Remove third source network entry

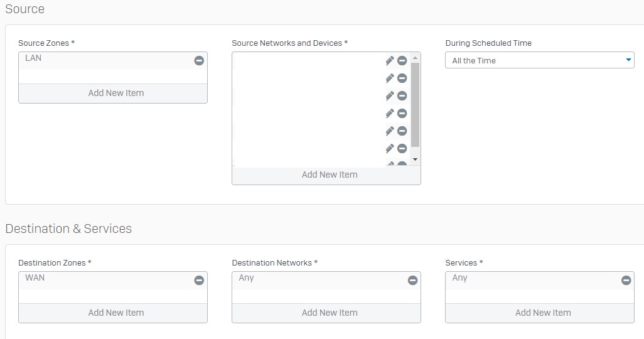(402, 96)
